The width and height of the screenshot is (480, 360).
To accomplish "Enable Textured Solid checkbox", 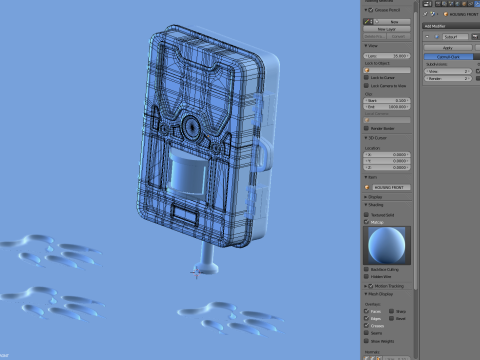I will 366,215.
